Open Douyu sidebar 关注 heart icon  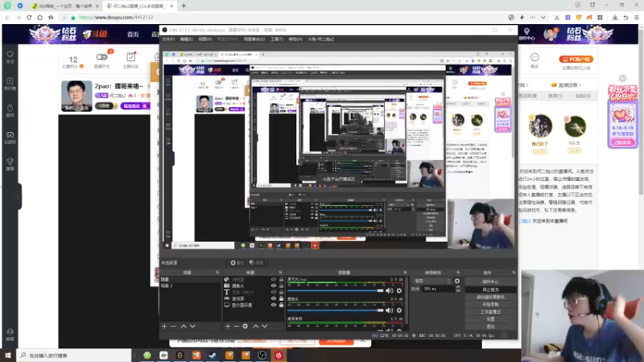[x=10, y=55]
